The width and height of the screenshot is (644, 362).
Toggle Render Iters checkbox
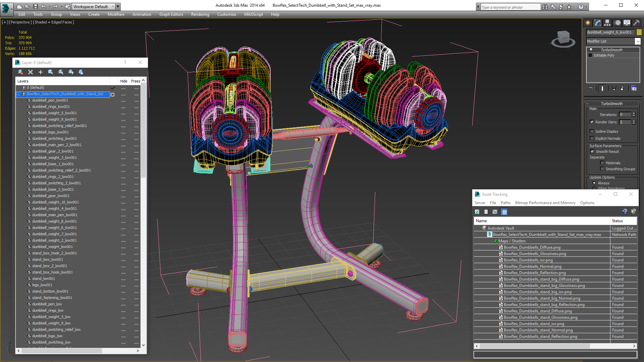click(592, 122)
